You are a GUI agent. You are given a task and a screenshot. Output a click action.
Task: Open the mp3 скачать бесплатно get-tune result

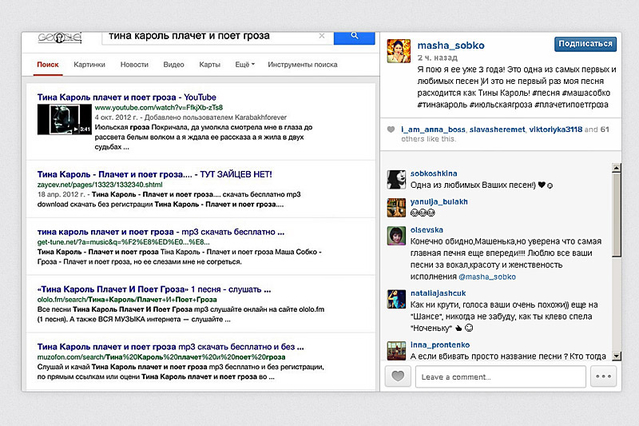pos(161,232)
